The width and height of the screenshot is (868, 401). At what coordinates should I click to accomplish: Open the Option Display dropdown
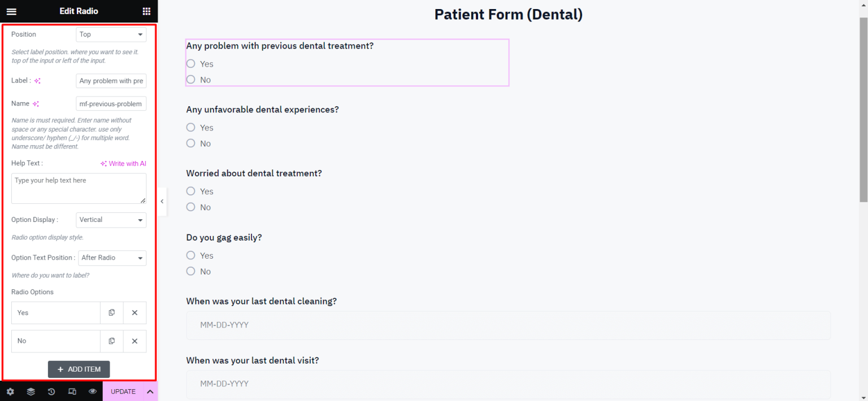111,220
